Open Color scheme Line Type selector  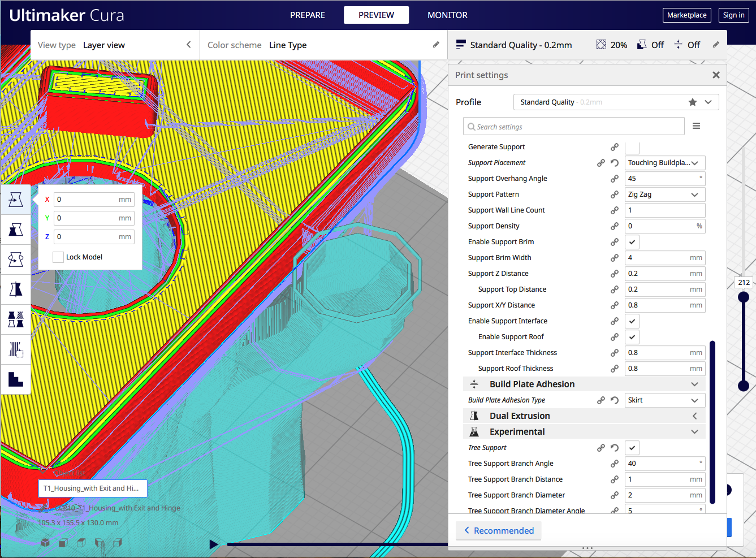[323, 45]
